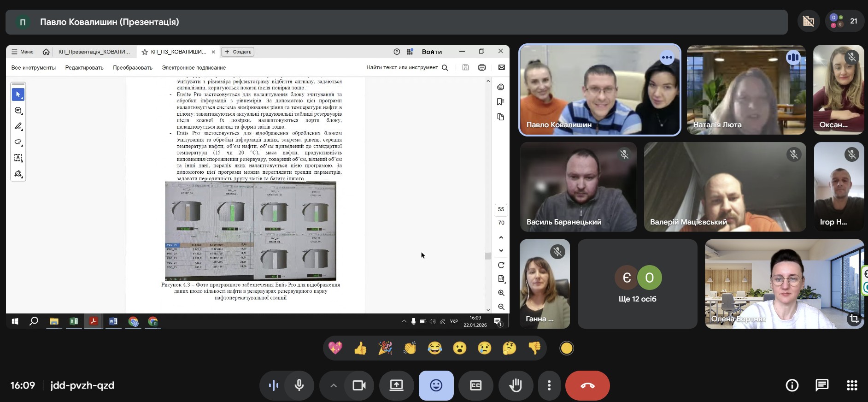
Task: Send the thumbs up reaction
Action: [x=360, y=348]
